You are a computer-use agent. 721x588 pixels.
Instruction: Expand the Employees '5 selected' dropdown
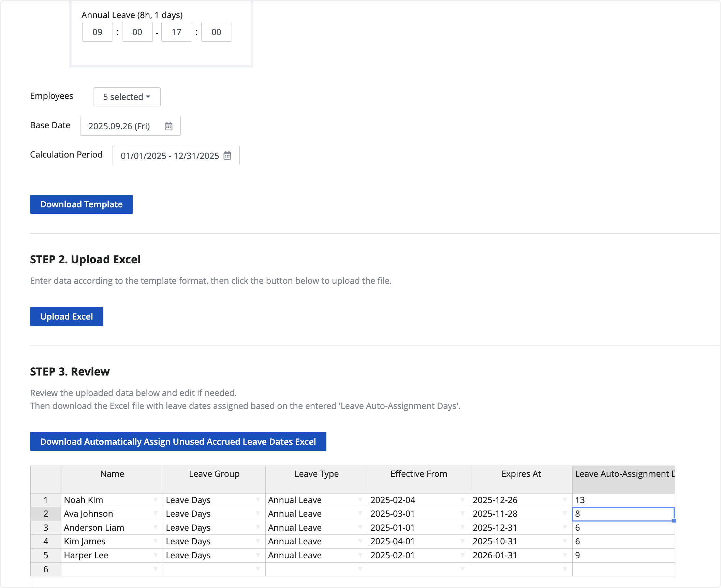[127, 97]
